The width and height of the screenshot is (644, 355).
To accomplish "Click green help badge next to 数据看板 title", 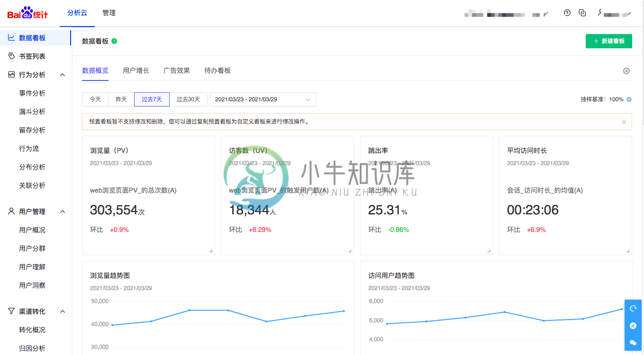I will 114,41.
